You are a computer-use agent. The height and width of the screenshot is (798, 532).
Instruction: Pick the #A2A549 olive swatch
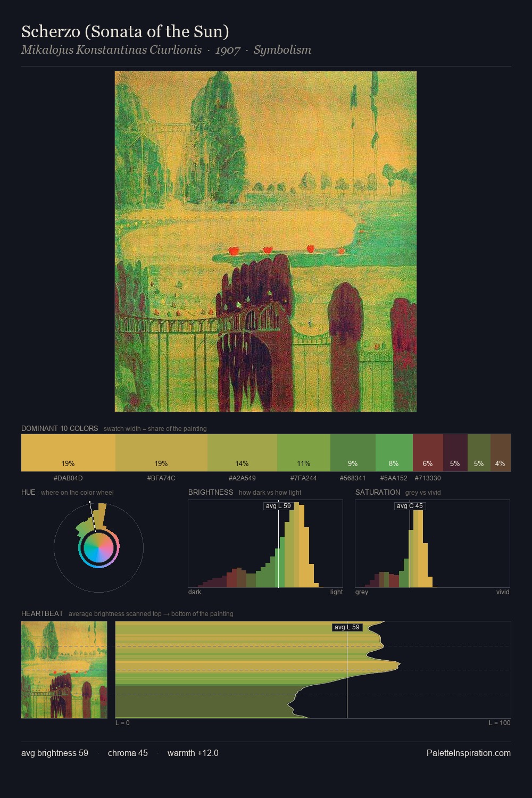pyautogui.click(x=242, y=453)
